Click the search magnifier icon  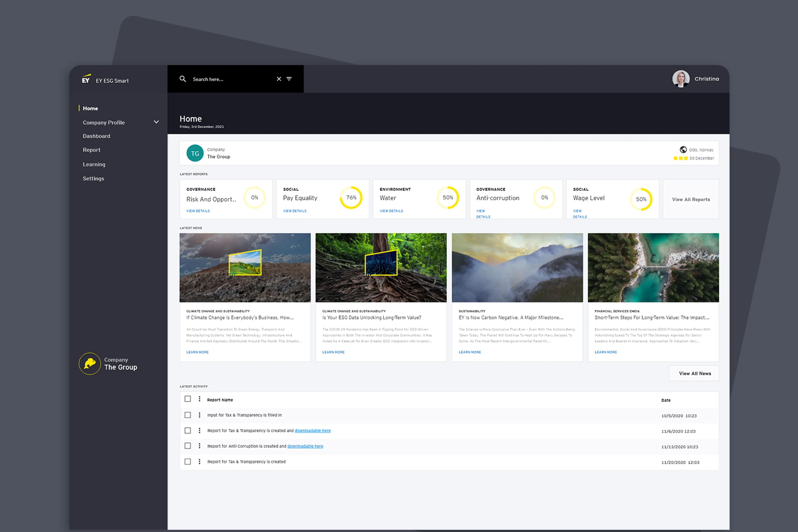point(183,79)
